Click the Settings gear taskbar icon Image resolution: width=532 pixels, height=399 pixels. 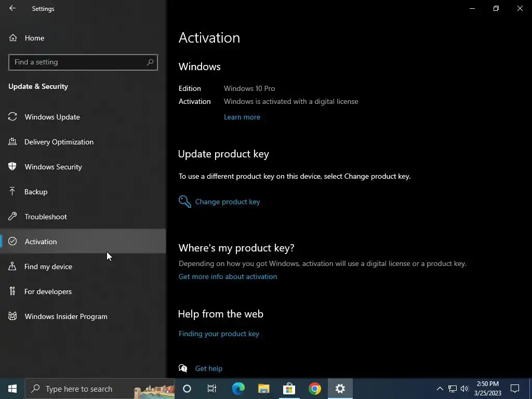point(340,389)
